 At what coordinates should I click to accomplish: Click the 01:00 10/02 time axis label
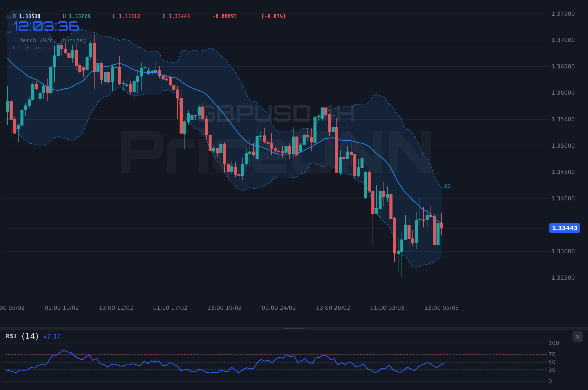[62, 308]
